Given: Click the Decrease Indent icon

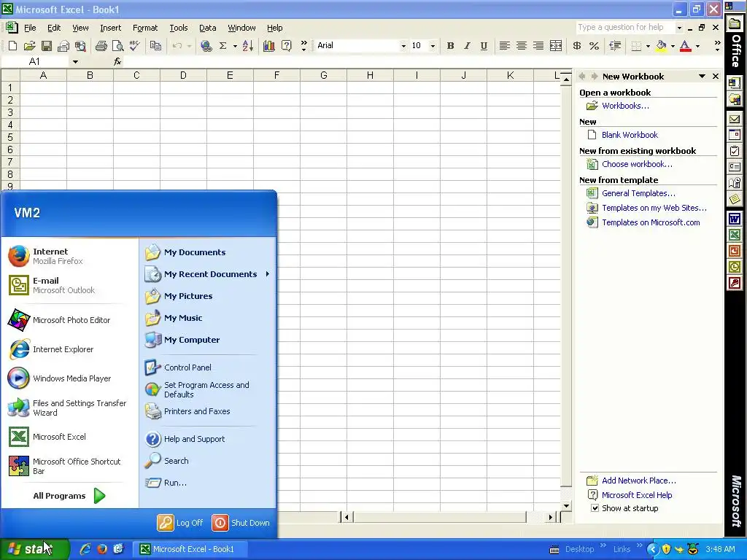Looking at the screenshot, I should 615,46.
